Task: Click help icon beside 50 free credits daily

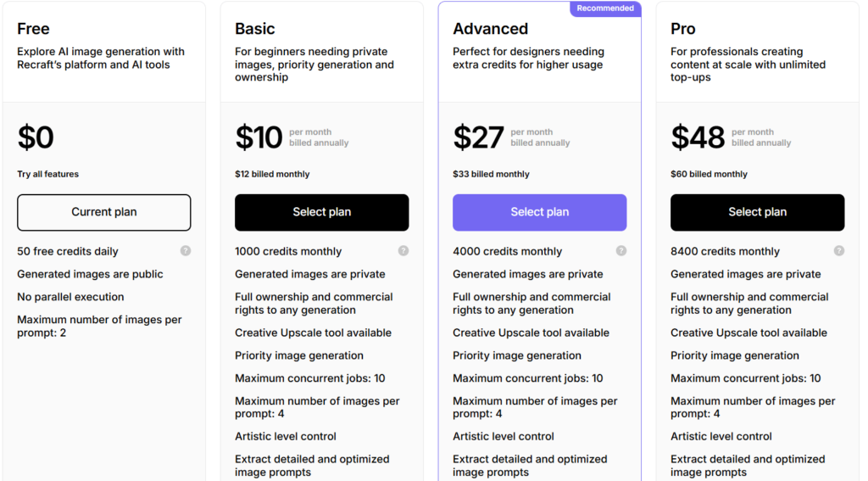Action: [x=186, y=251]
